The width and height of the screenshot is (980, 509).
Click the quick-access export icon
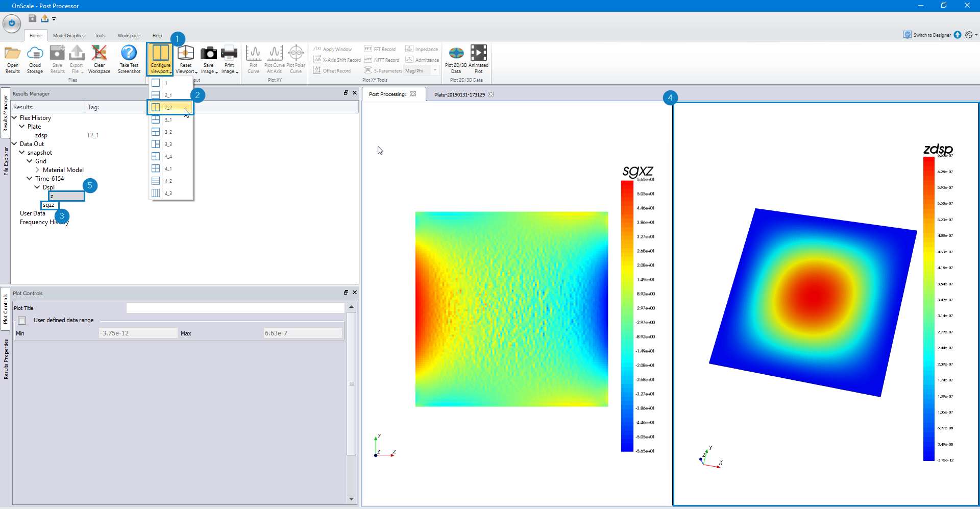coord(44,18)
